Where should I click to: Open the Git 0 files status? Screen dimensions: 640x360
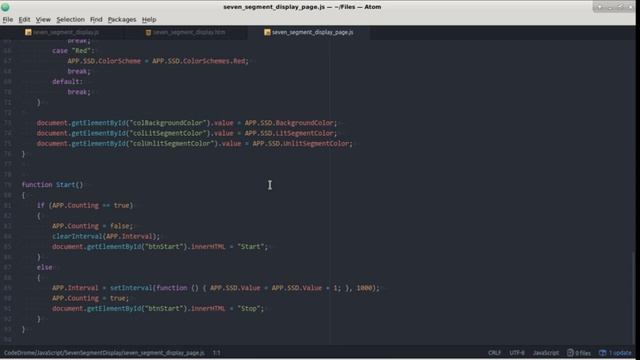[x=579, y=353]
